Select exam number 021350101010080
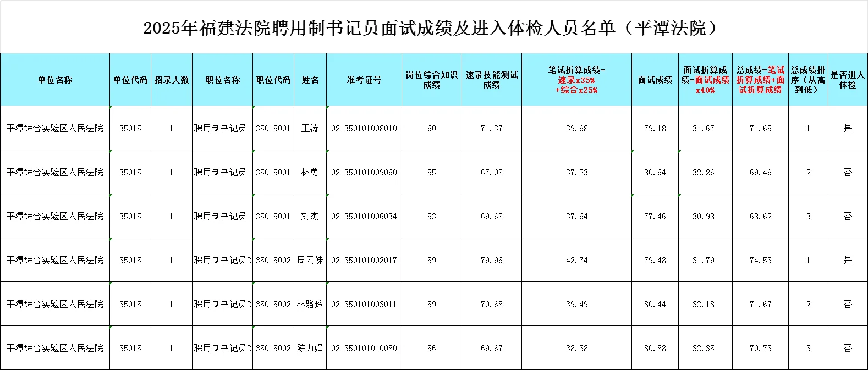Screen dimensions: 868x370 click(x=364, y=348)
